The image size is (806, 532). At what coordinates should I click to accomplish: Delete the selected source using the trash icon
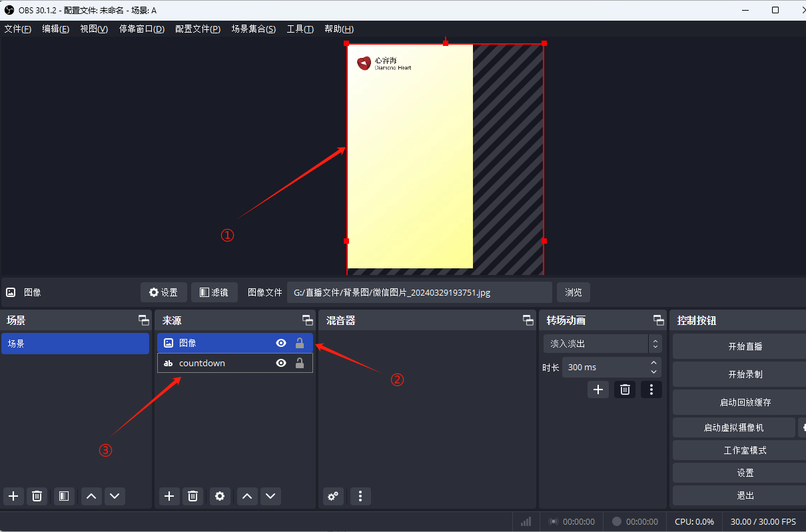(193, 496)
